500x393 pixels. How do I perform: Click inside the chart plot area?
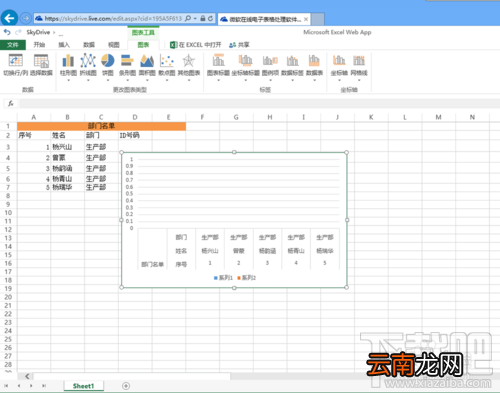(x=239, y=193)
